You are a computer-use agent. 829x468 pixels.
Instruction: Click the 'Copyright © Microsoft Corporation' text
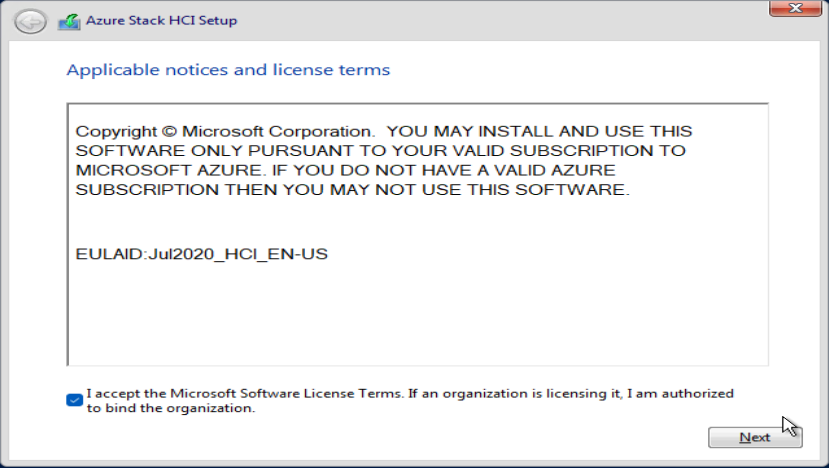226,131
